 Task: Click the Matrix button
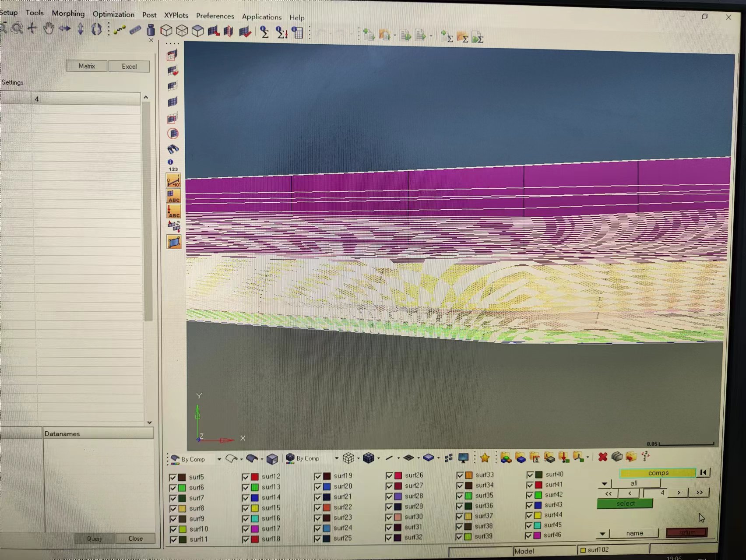87,66
